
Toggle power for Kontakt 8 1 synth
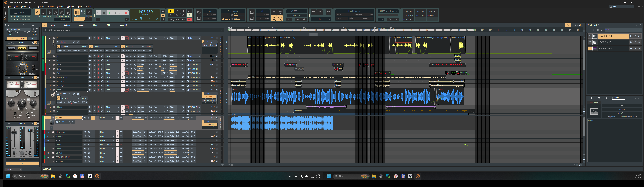[590, 36]
